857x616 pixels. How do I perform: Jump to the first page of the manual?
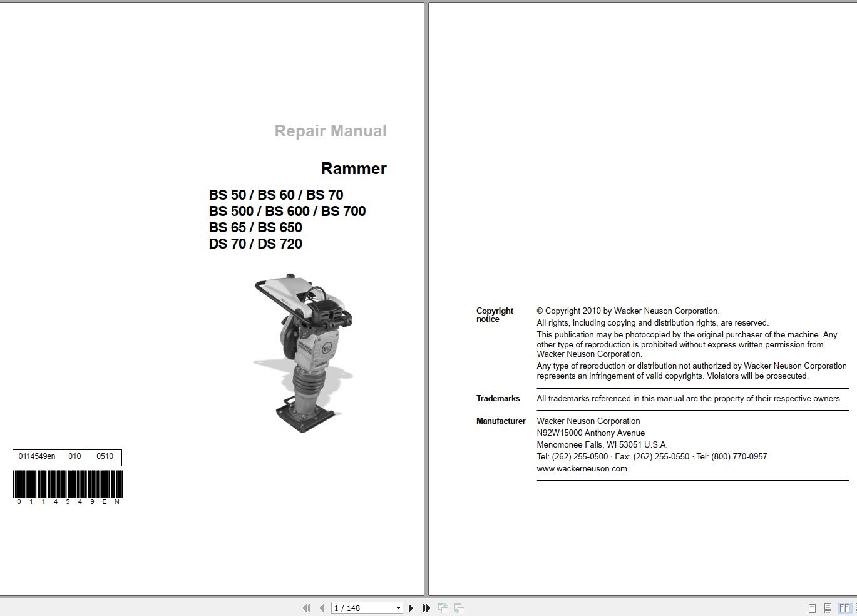pos(306,608)
